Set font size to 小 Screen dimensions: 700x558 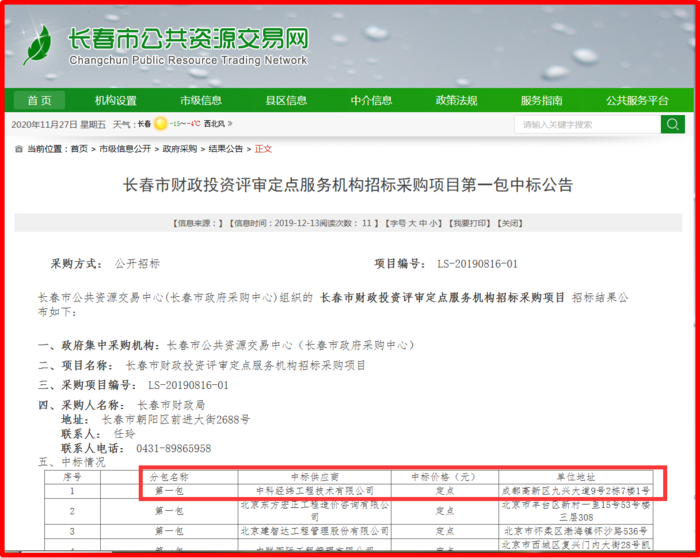pos(433,223)
